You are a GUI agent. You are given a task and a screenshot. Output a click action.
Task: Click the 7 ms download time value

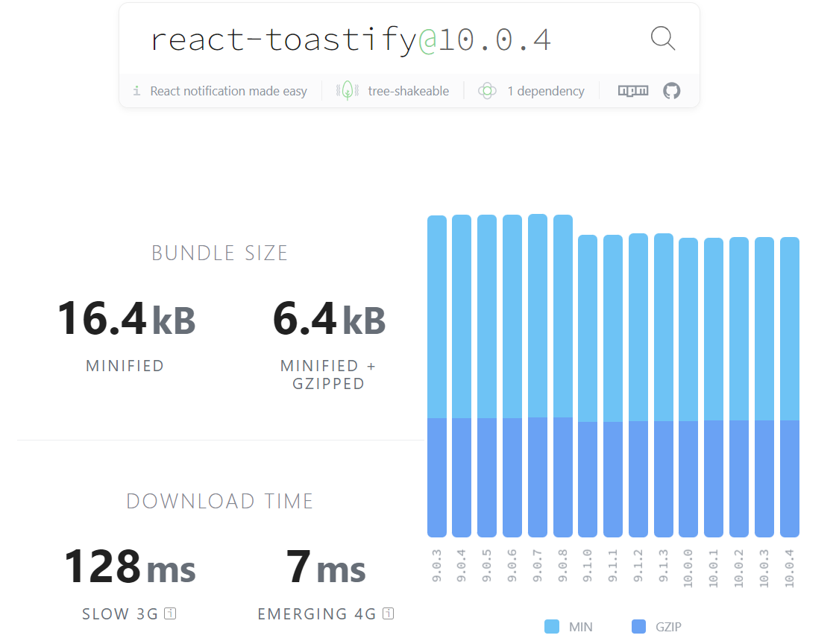tap(326, 566)
